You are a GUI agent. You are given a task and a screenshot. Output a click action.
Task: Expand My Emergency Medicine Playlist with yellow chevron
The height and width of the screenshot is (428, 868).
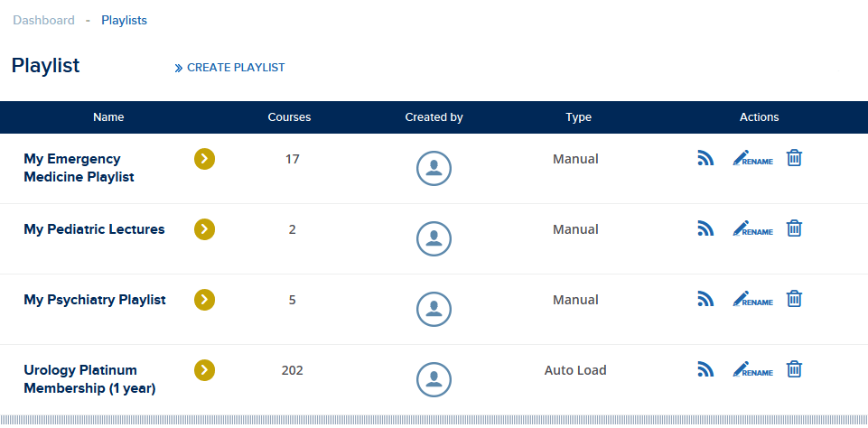point(204,159)
